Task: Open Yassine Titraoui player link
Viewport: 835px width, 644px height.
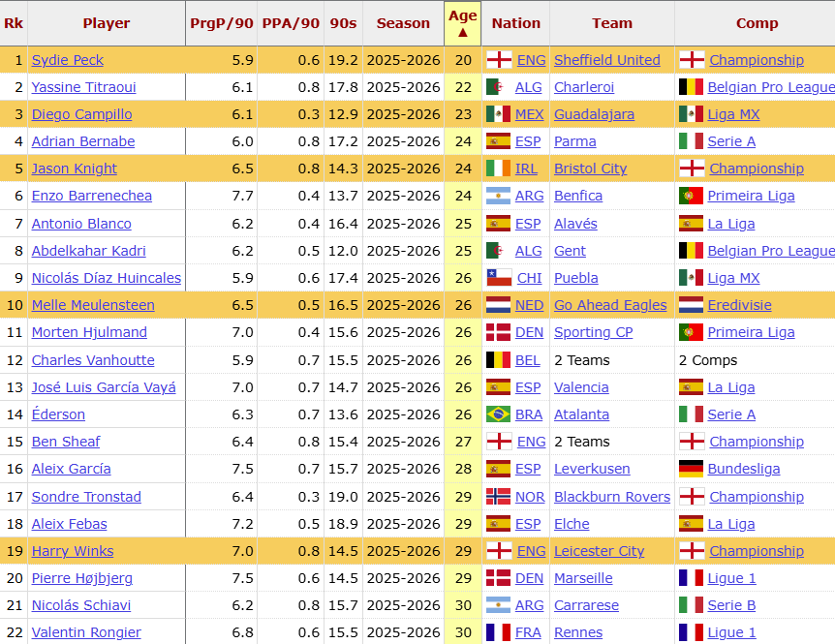Action: [x=83, y=87]
